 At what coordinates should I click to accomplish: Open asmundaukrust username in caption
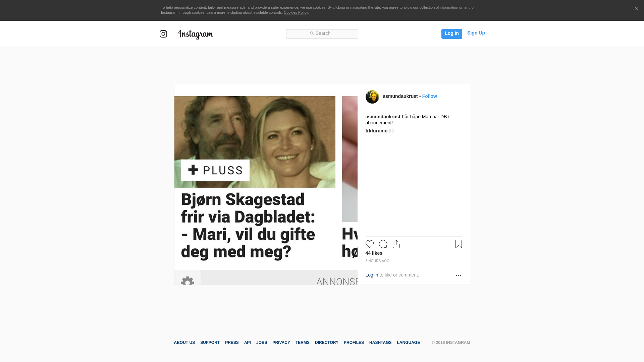[x=383, y=117]
